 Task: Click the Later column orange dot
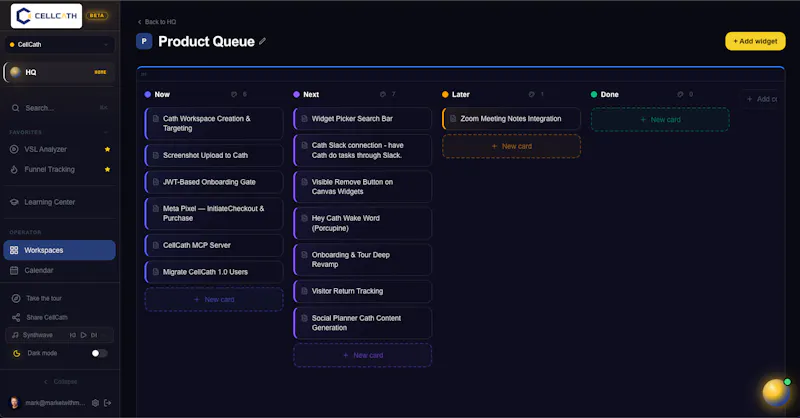coord(445,94)
